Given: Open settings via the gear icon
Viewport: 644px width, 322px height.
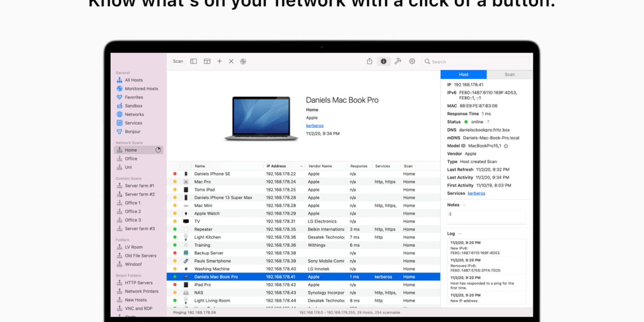Looking at the screenshot, I should tap(412, 62).
